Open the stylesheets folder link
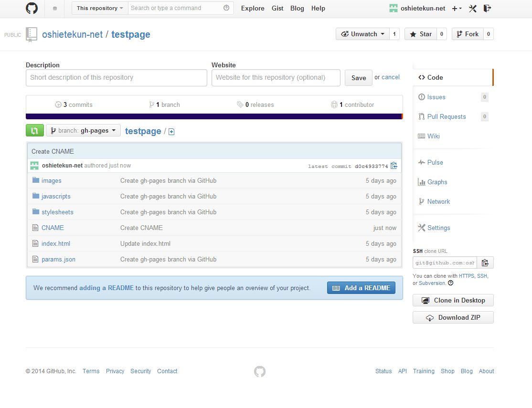Image resolution: width=532 pixels, height=408 pixels. point(57,212)
